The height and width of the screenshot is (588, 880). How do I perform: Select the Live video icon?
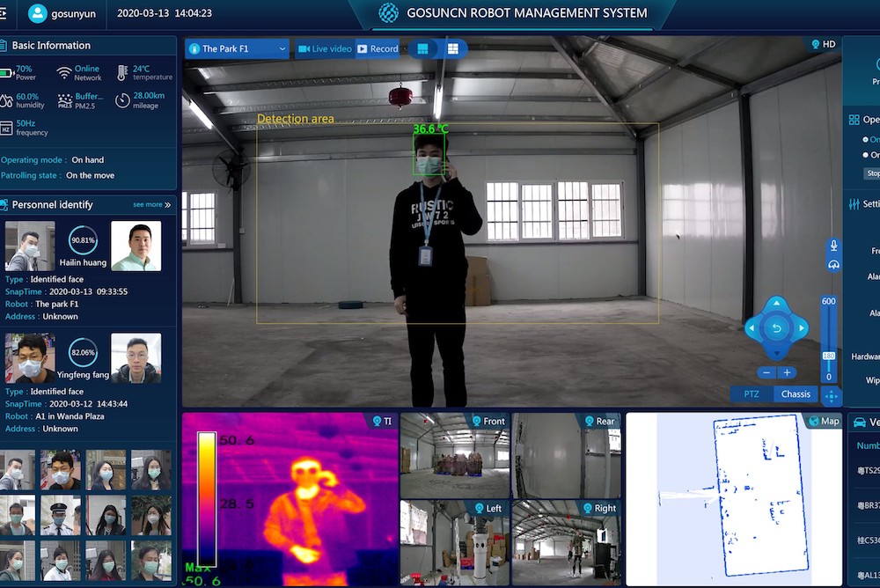click(x=303, y=49)
